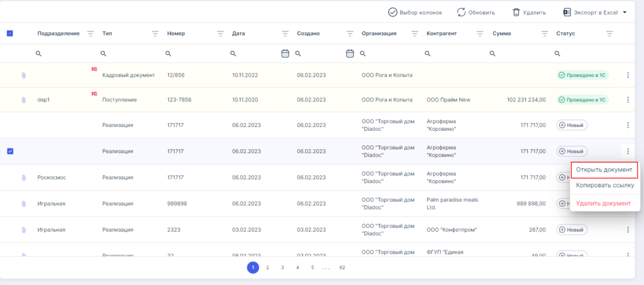Screen dimensions: 644x285
Task: Click attachment paperclip in 989898 row
Action: (x=23, y=204)
